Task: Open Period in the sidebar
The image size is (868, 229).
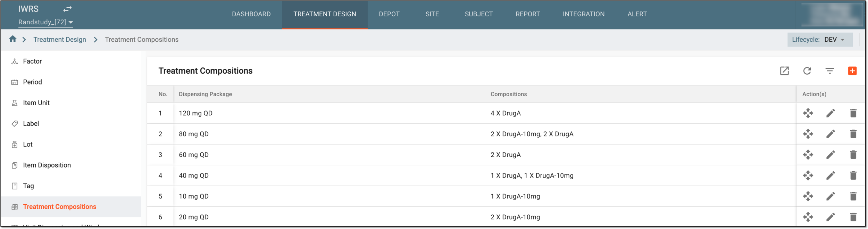Action: pyautogui.click(x=71, y=82)
